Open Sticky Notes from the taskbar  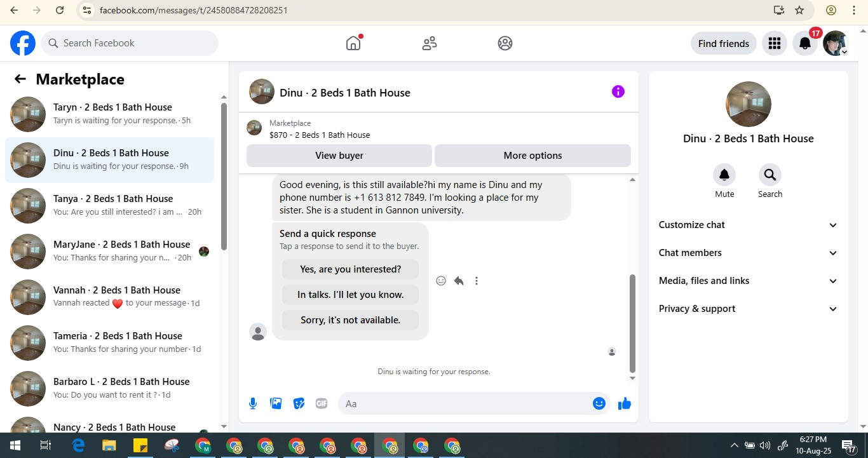[x=140, y=445]
